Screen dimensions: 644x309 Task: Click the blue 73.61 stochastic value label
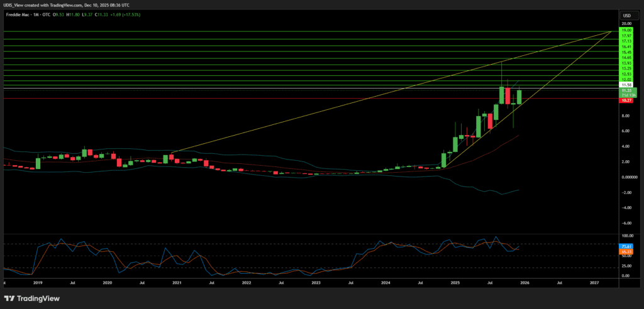click(626, 246)
